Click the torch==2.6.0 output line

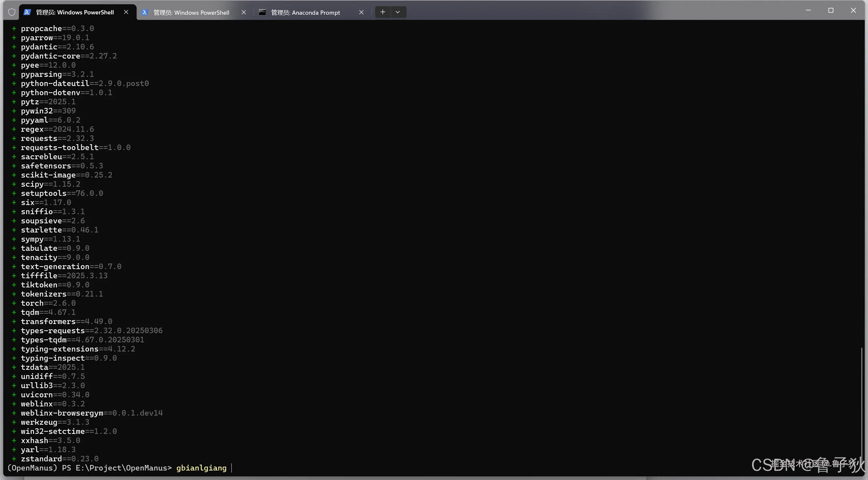(48, 303)
